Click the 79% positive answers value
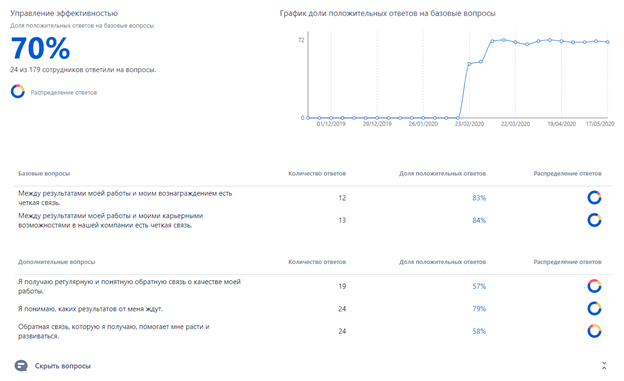The image size is (624, 381). pos(479,309)
